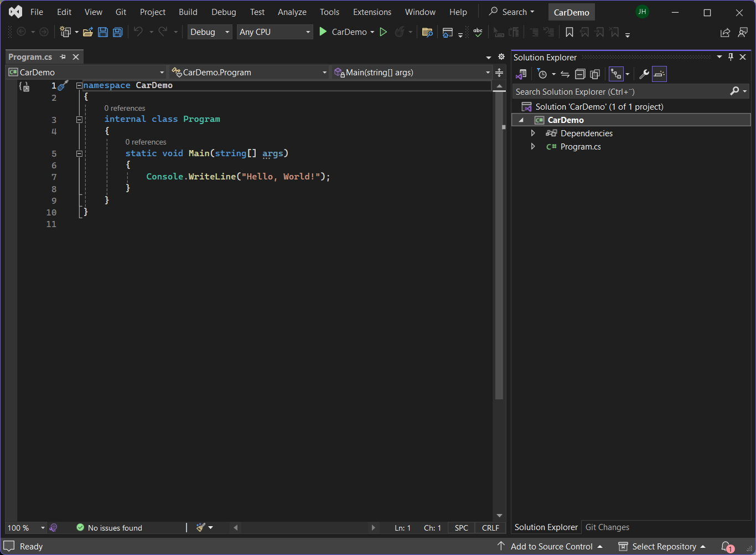Open the notifications bell in status bar
The height and width of the screenshot is (555, 756).
pos(727,546)
